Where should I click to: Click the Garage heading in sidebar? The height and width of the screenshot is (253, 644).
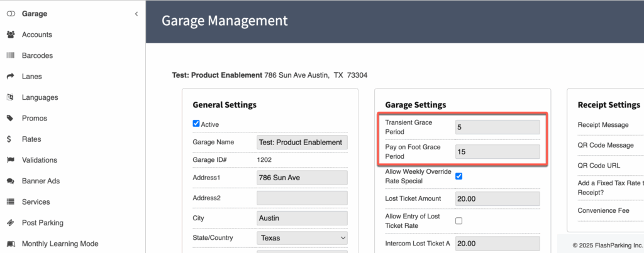[34, 14]
